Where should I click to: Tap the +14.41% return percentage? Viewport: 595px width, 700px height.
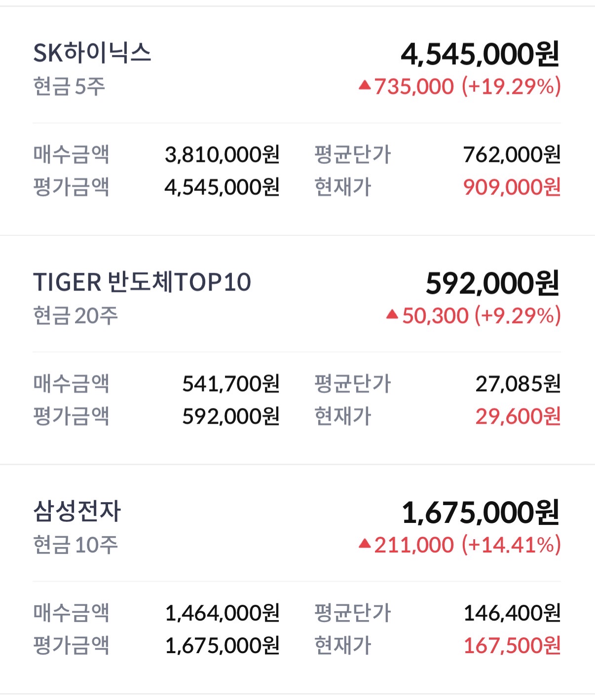[x=511, y=545]
